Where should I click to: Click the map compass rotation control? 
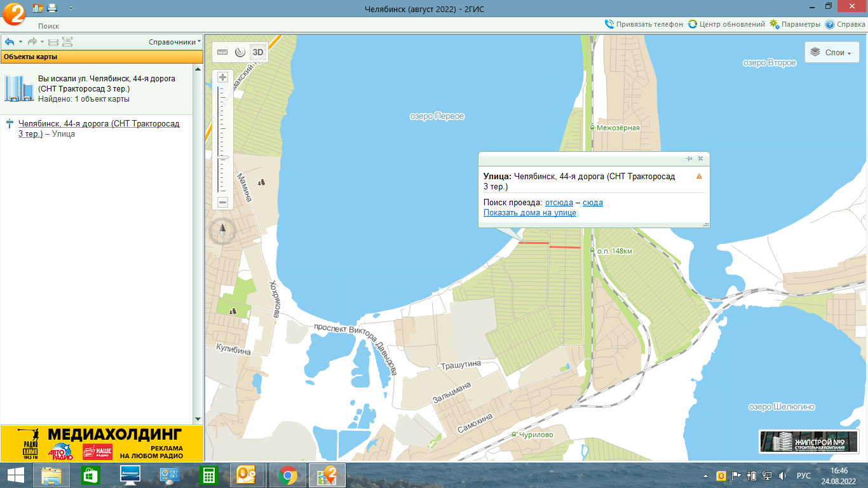222,232
